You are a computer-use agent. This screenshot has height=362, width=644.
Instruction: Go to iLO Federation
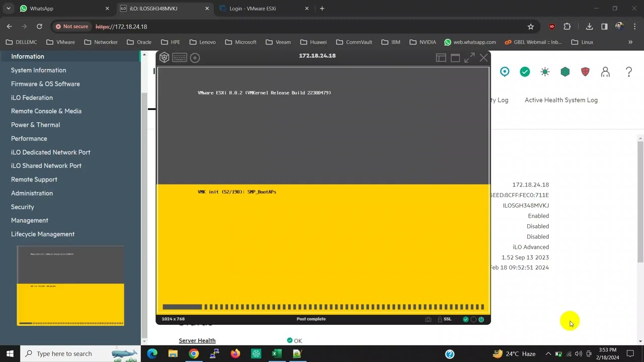click(x=32, y=98)
